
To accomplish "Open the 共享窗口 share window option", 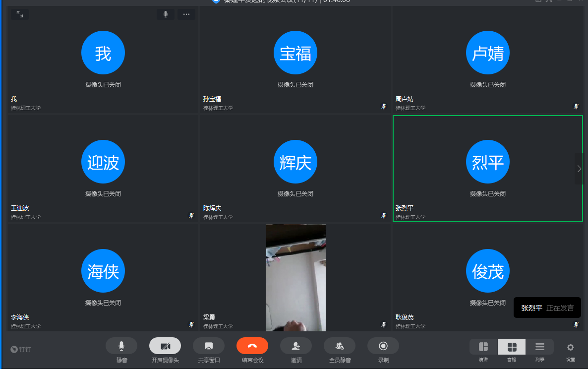I will pyautogui.click(x=209, y=346).
